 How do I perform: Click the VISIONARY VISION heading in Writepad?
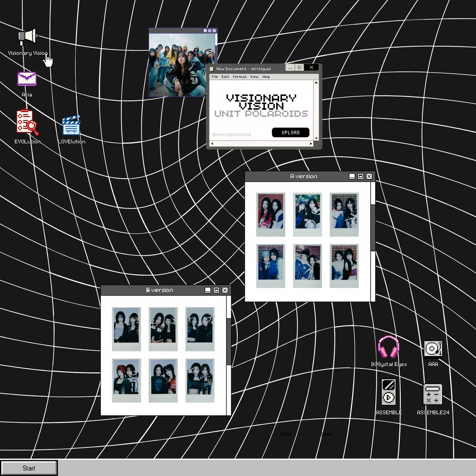point(261,102)
